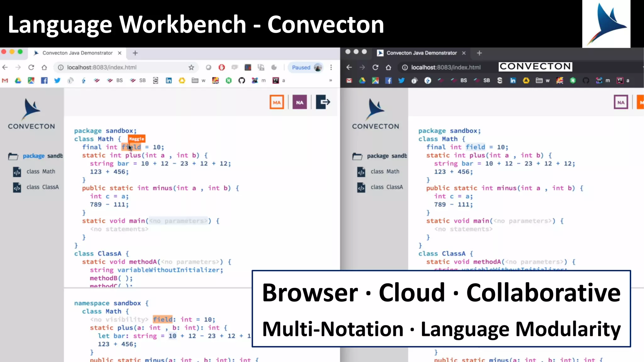The width and height of the screenshot is (644, 362).
Task: Open class Math file in left sidebar
Action: tap(34, 172)
